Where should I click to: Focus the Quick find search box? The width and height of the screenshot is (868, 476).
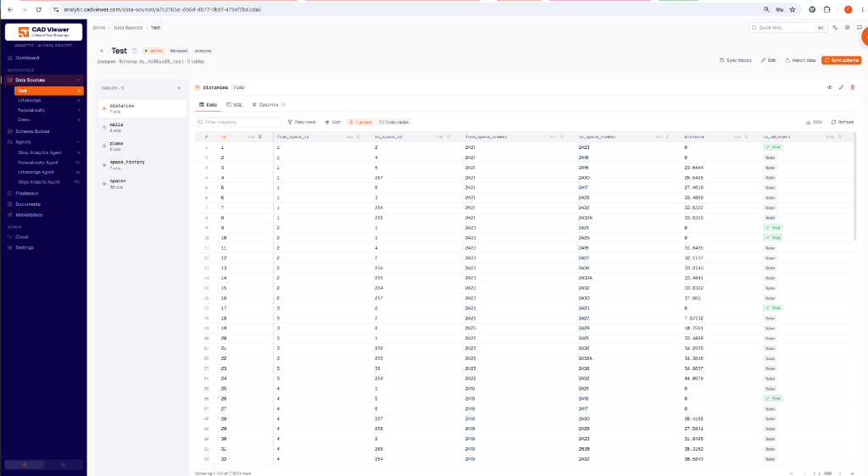tap(788, 28)
